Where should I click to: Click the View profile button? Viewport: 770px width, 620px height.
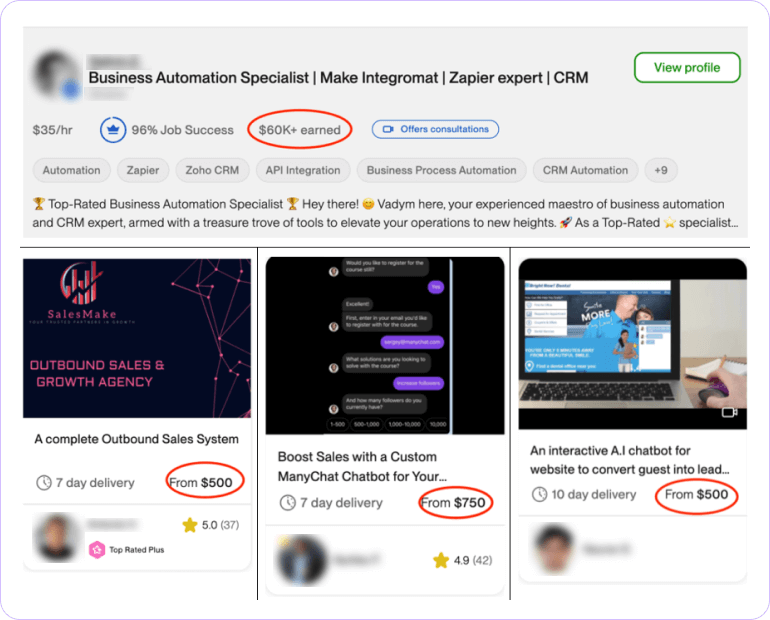(687, 68)
